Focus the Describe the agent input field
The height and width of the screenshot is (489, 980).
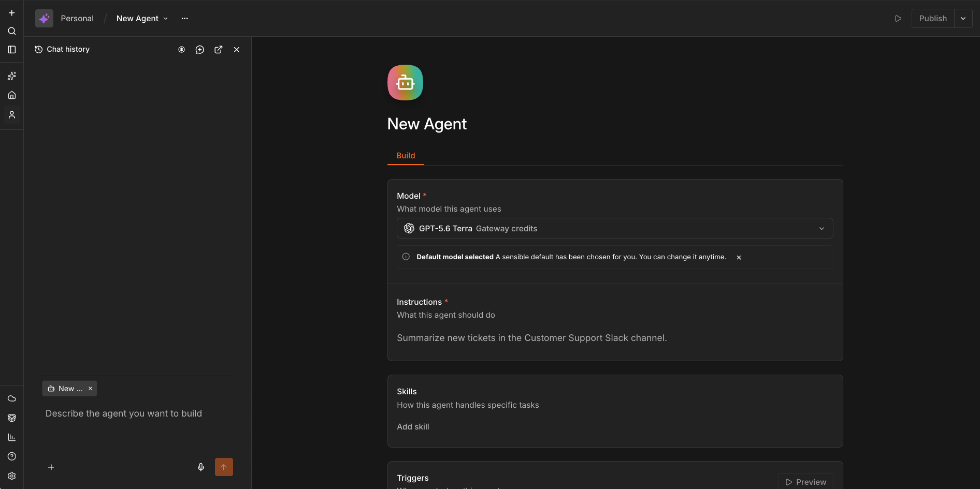point(138,413)
